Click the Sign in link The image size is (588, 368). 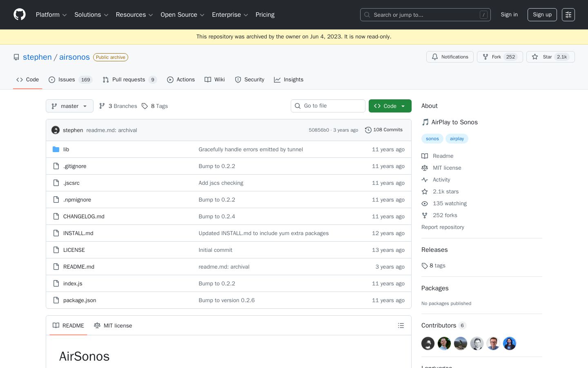pyautogui.click(x=509, y=15)
